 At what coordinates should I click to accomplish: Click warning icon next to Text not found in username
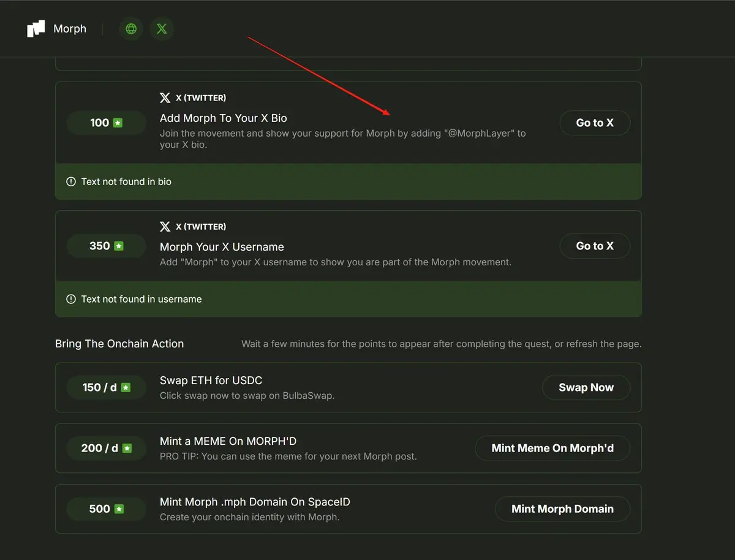point(71,299)
